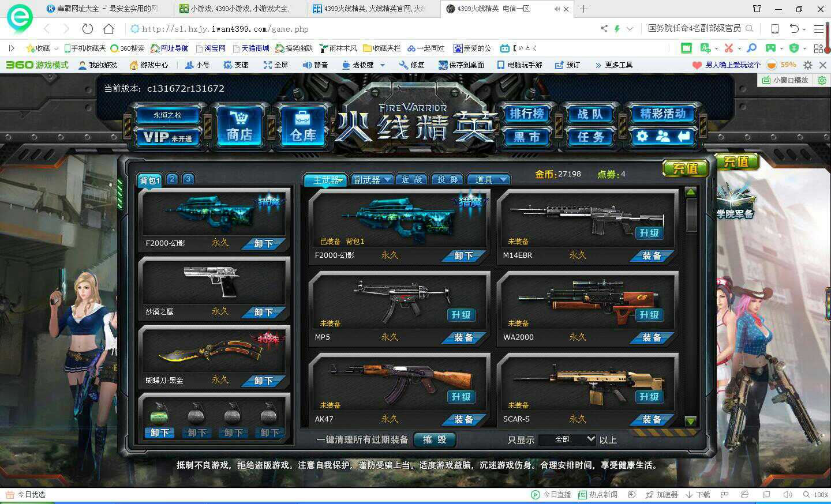The height and width of the screenshot is (504, 831).
Task: Toggle 全屏 fullscreen mode
Action: pos(276,65)
